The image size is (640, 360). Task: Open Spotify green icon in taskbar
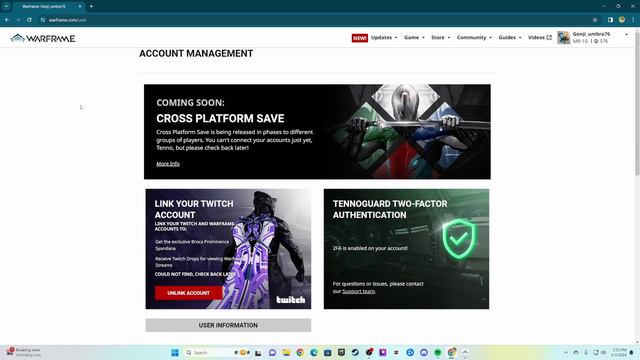pos(438,352)
